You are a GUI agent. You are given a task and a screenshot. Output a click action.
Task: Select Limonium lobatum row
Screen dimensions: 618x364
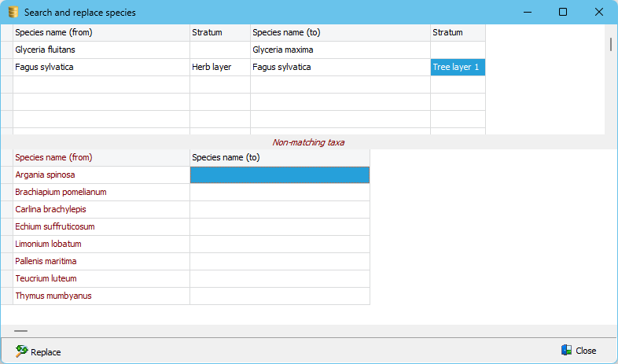[x=101, y=245]
